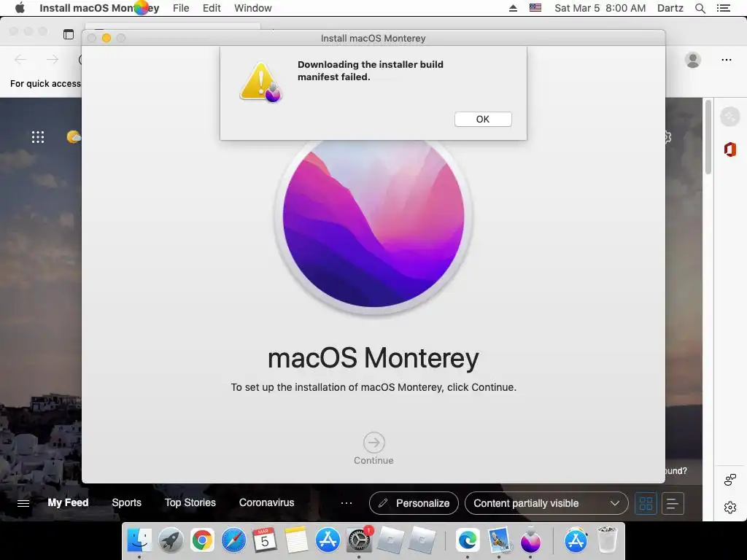Switch feed to list view
The width and height of the screenshot is (747, 560).
tap(672, 503)
